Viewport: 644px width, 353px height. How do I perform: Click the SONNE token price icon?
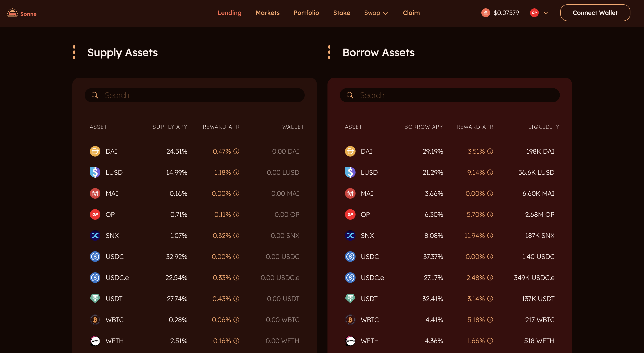click(486, 13)
